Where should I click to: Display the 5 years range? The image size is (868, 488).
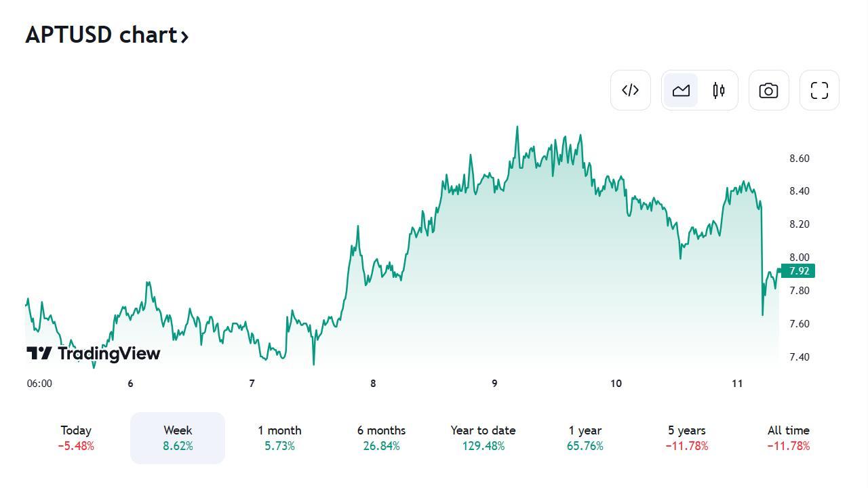[686, 438]
